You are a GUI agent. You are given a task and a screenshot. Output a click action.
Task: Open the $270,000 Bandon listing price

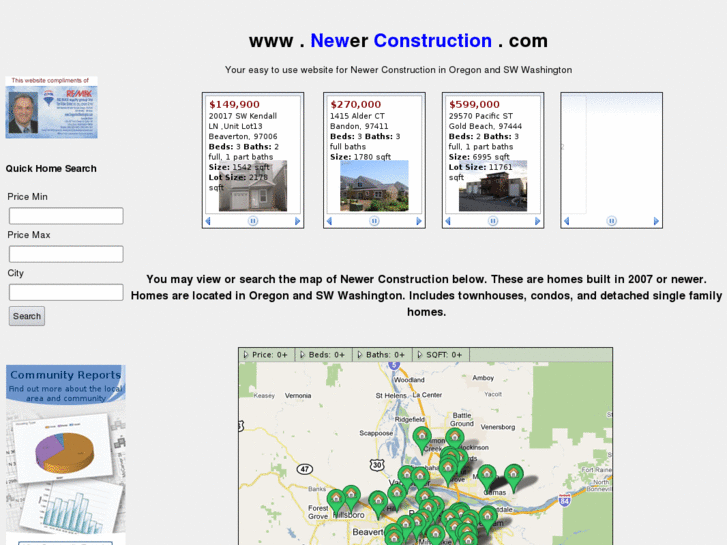click(x=356, y=104)
